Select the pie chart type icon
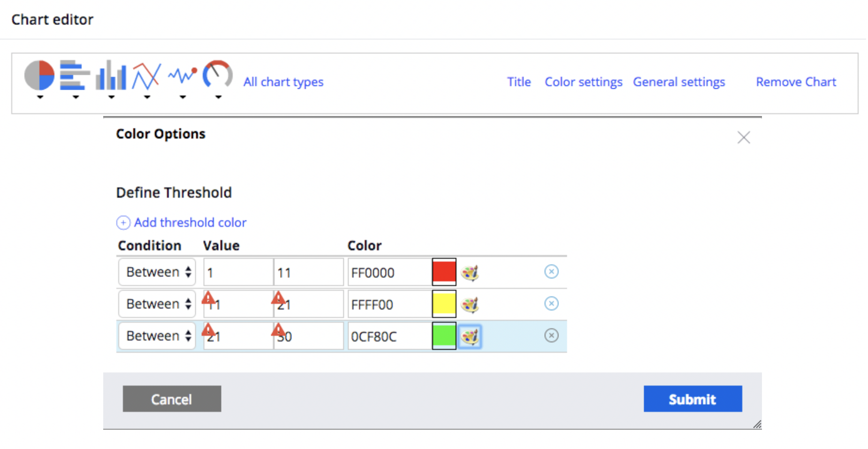This screenshot has height=449, width=868. click(39, 75)
